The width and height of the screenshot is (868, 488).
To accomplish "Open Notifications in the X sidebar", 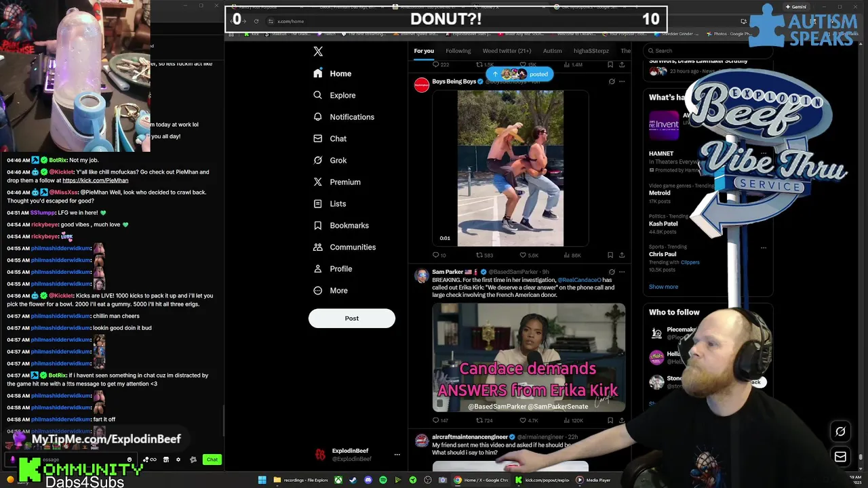I will 344,117.
